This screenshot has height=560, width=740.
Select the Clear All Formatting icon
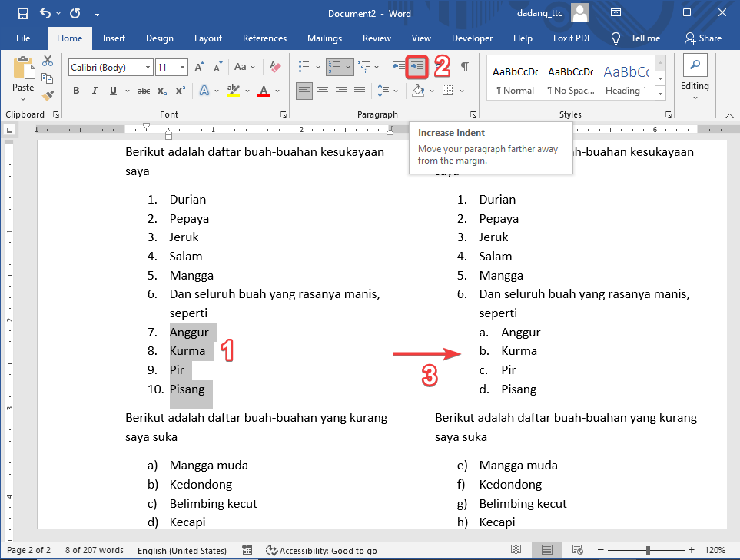[x=275, y=68]
